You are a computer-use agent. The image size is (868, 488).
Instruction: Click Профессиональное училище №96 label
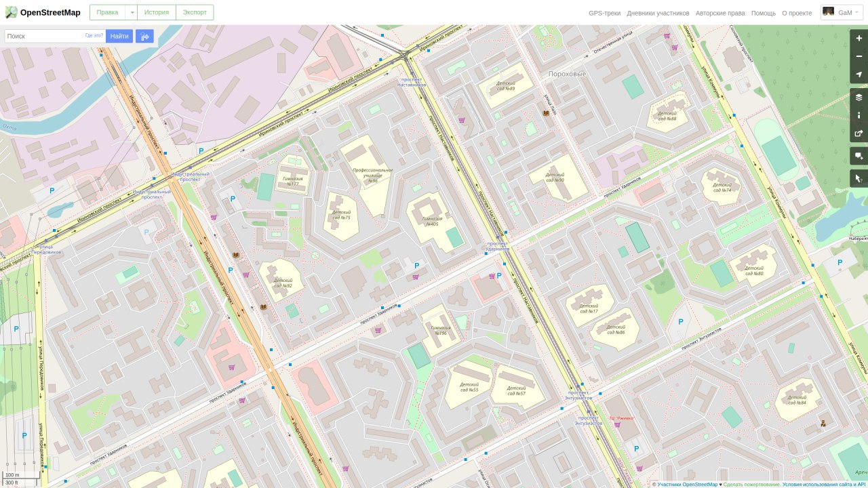pos(373,176)
